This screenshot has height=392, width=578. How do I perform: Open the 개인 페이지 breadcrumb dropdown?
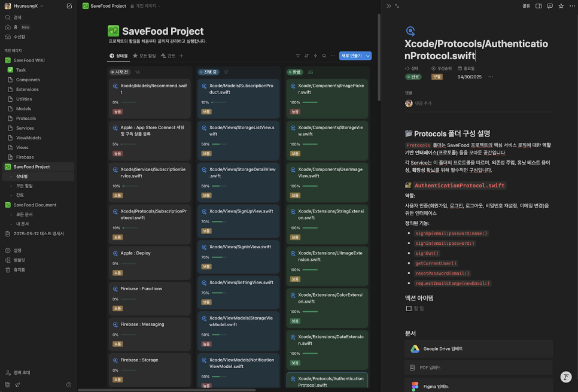coord(145,6)
